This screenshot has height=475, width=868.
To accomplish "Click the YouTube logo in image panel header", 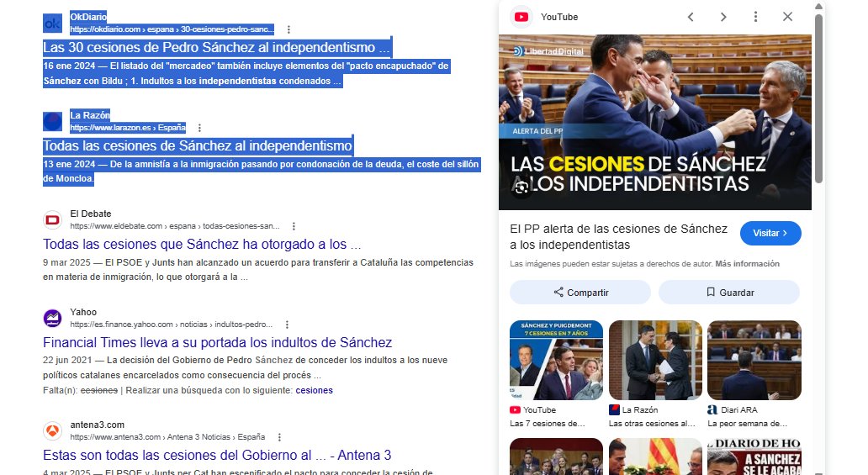I will click(521, 17).
